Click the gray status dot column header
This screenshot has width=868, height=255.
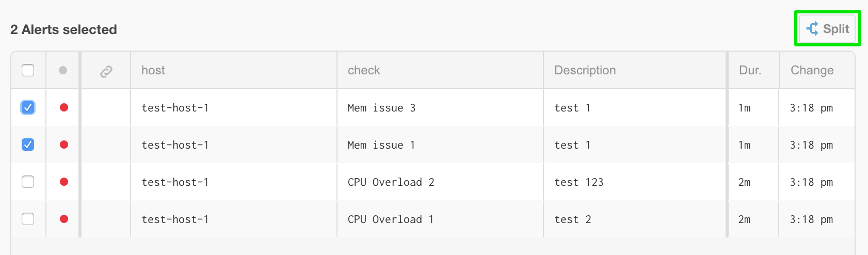pos(63,70)
